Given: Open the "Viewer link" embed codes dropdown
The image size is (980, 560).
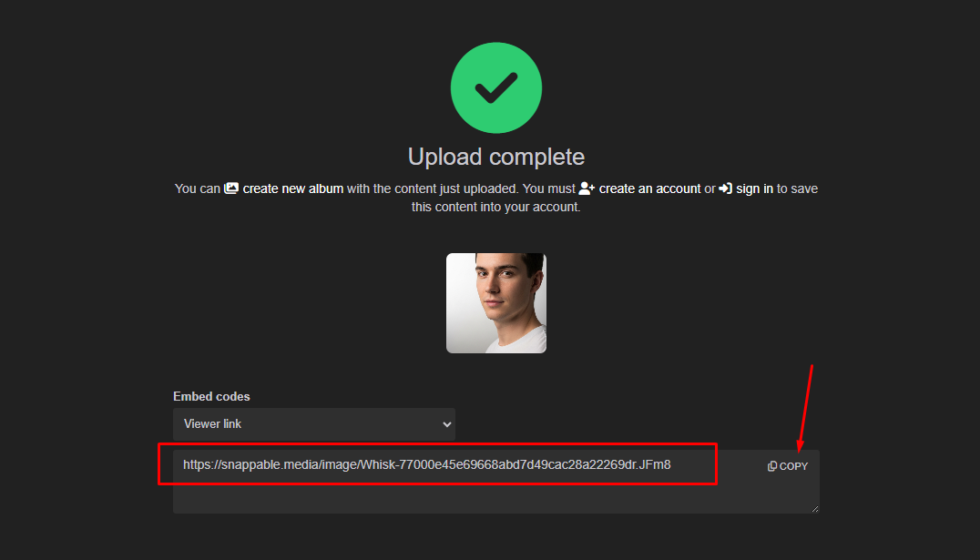Looking at the screenshot, I should tap(314, 424).
